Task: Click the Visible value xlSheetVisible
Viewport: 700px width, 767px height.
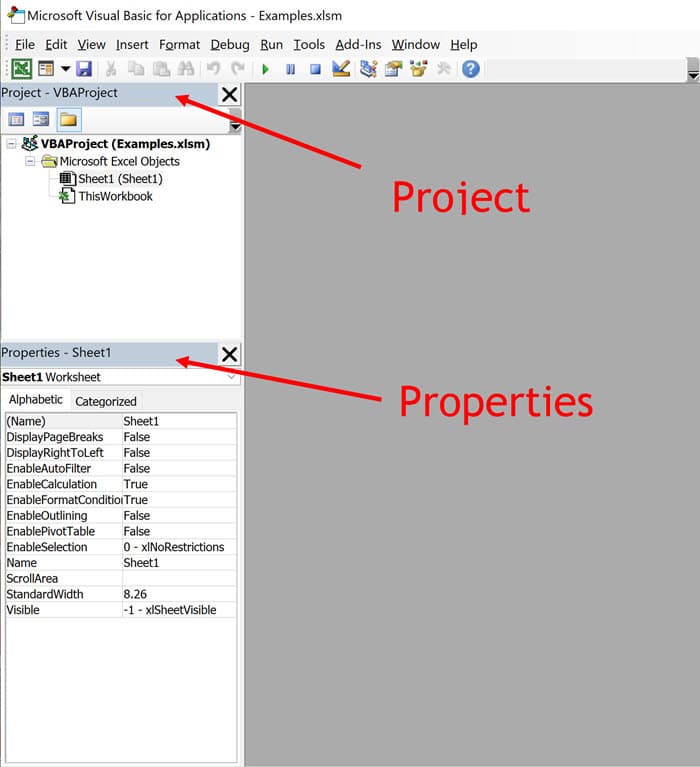Action: pos(179,609)
